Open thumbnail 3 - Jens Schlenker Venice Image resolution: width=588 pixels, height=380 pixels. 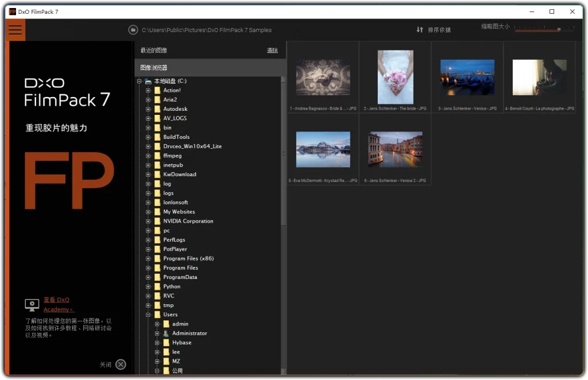(x=467, y=77)
